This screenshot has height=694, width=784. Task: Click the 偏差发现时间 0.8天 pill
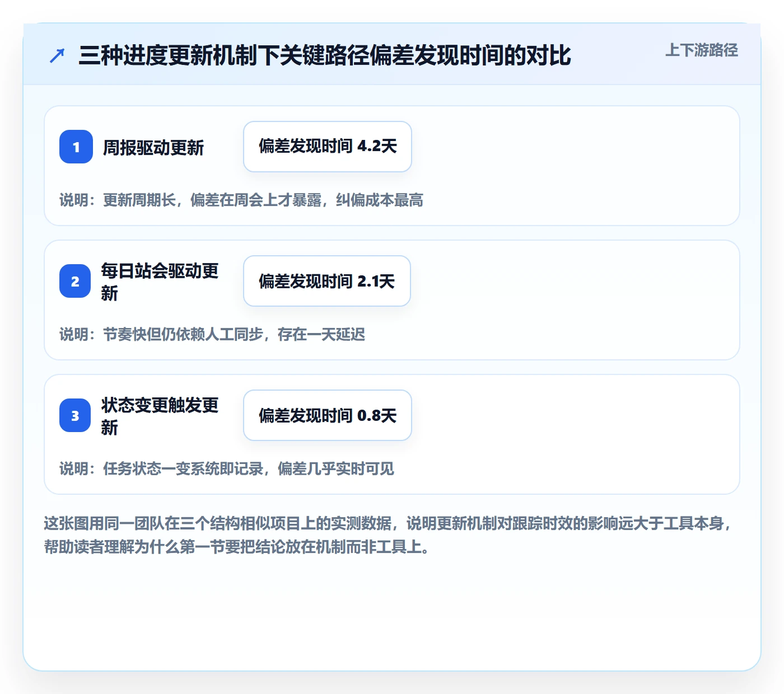[x=328, y=415]
